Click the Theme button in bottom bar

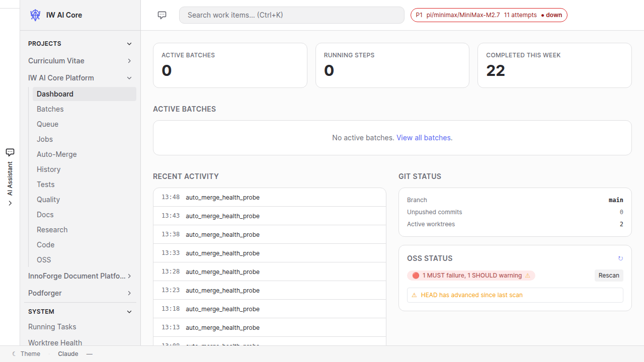pyautogui.click(x=26, y=354)
